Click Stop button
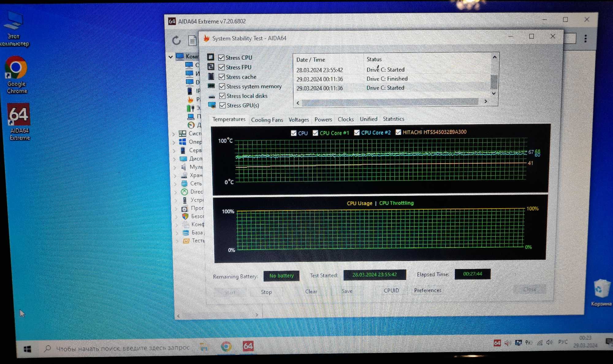 [x=266, y=292]
